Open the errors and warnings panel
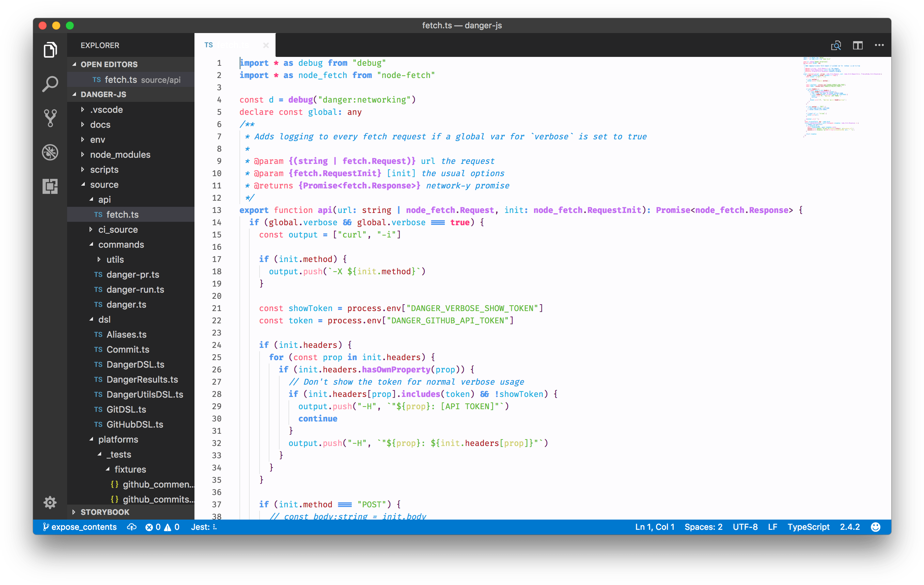This screenshot has width=924, height=585. pyautogui.click(x=162, y=527)
